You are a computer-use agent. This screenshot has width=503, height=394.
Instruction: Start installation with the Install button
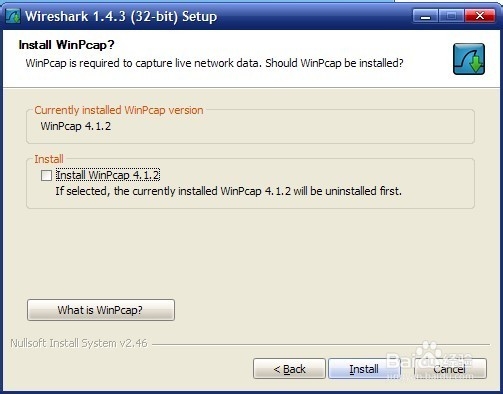[364, 369]
